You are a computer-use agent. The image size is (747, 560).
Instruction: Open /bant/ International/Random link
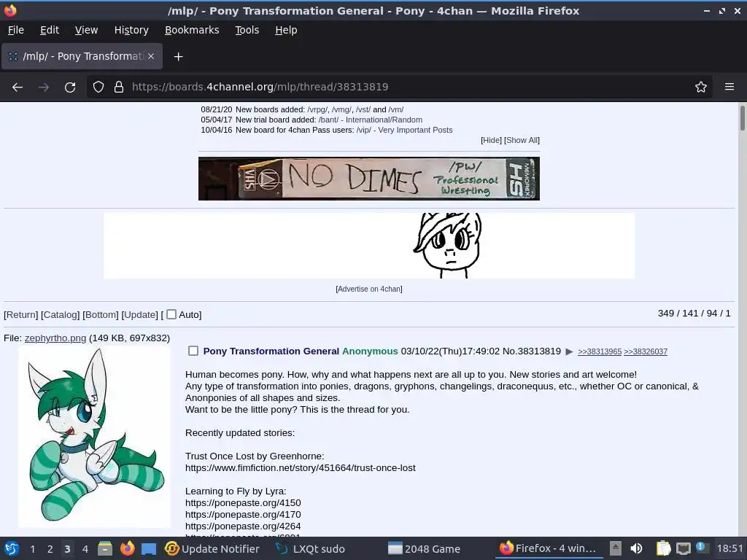[370, 120]
